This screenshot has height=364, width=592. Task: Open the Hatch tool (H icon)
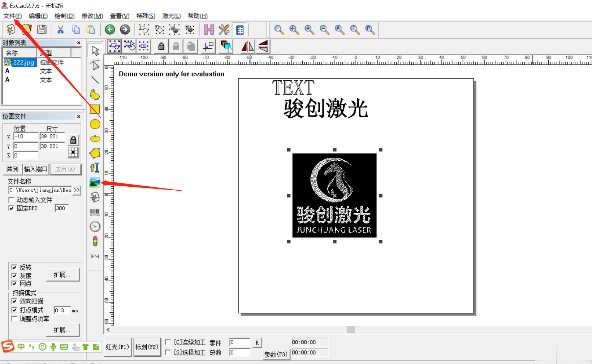(x=209, y=30)
